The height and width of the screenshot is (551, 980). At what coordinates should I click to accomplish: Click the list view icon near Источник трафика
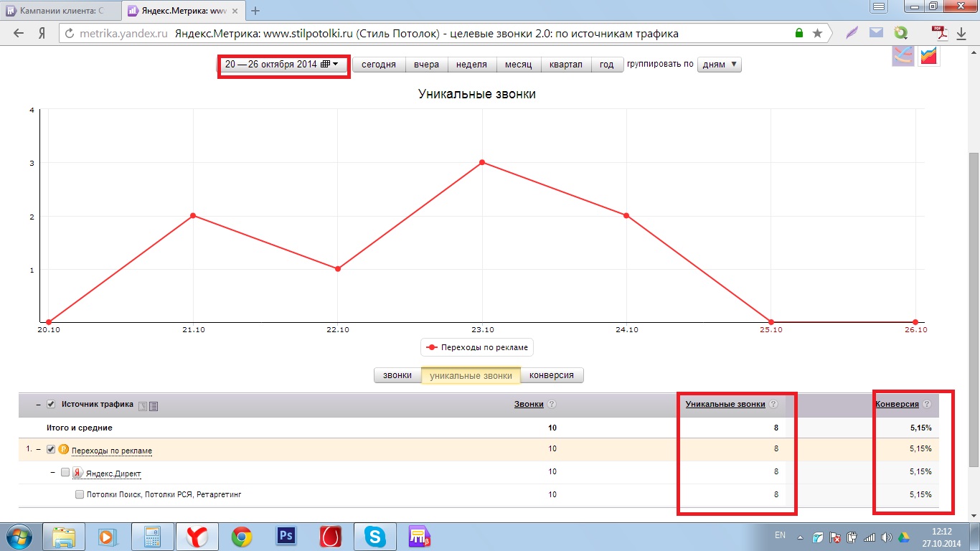coord(154,405)
